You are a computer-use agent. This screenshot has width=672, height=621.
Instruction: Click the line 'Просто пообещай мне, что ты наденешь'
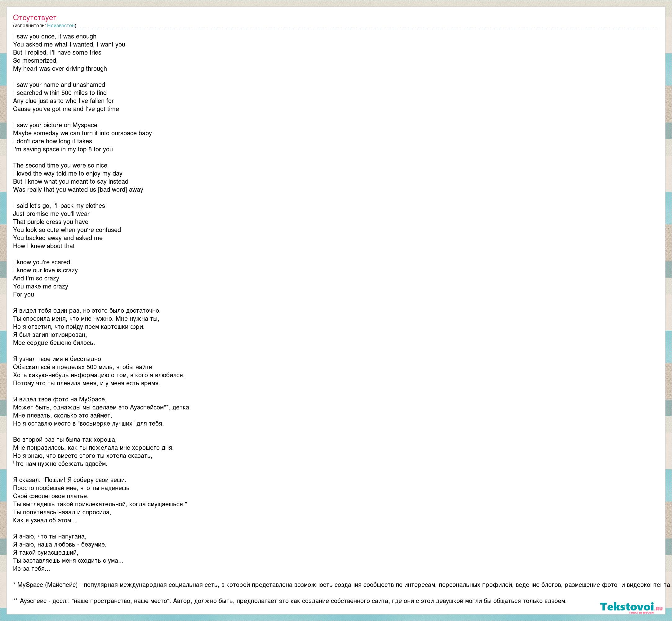point(71,488)
